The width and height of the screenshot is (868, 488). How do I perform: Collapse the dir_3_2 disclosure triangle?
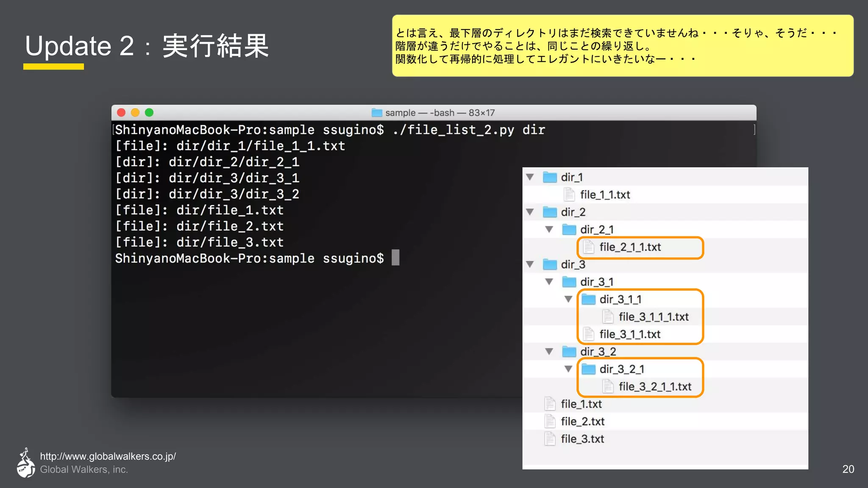(549, 352)
